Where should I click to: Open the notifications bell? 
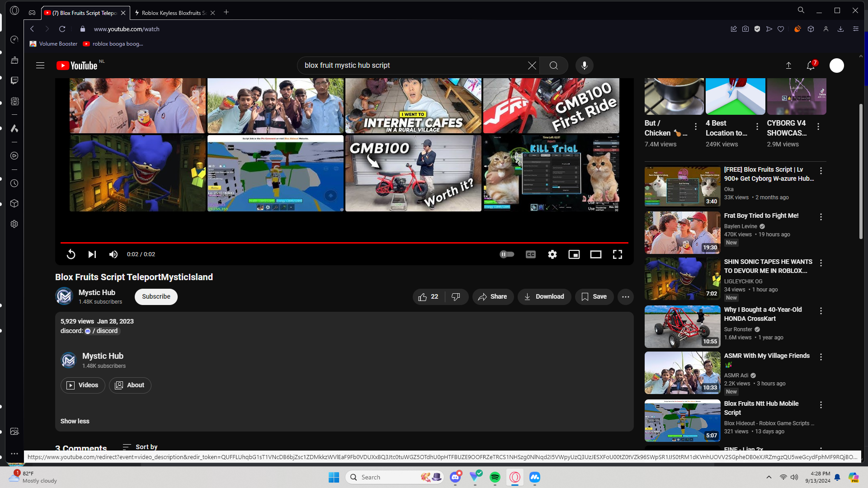[811, 66]
